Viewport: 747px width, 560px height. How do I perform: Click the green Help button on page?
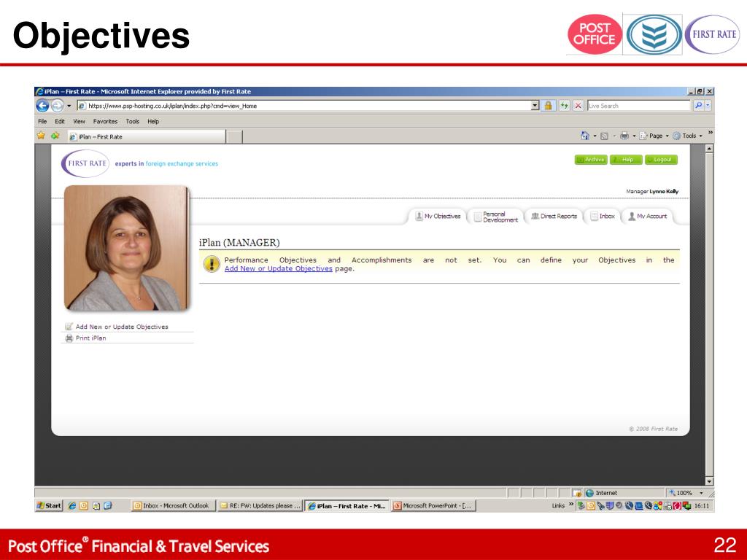pos(626,160)
